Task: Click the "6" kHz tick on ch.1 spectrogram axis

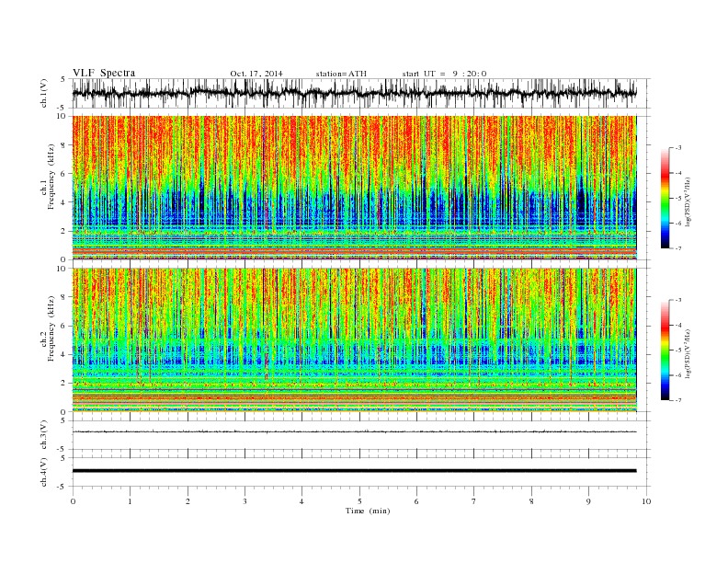Action: pos(64,173)
